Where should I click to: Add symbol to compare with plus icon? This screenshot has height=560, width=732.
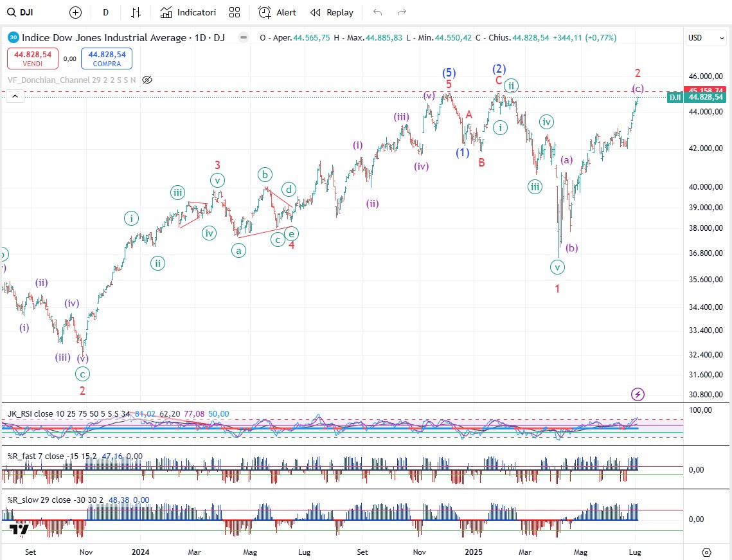pyautogui.click(x=75, y=13)
